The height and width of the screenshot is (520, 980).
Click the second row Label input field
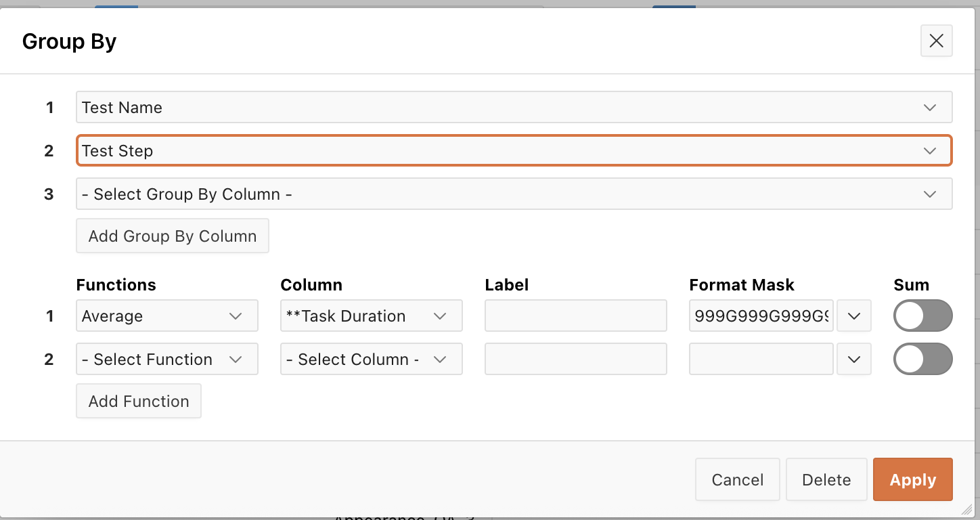click(x=576, y=360)
